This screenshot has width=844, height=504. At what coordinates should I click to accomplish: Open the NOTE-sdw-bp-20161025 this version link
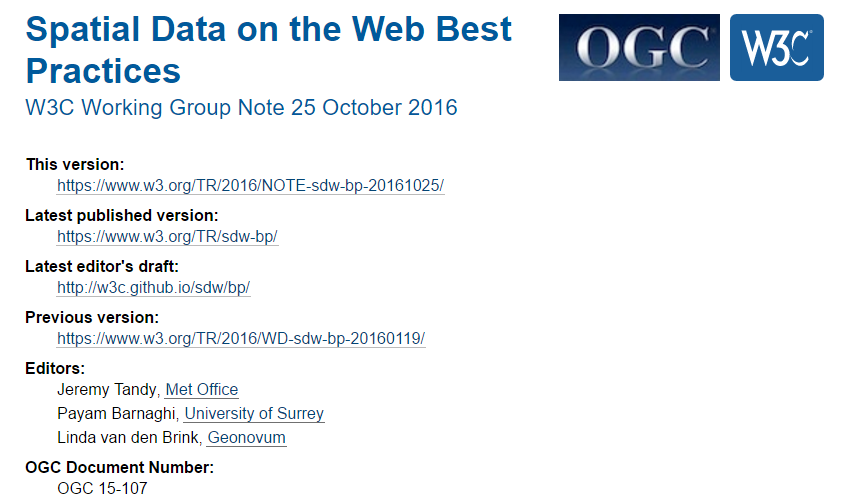(x=250, y=186)
